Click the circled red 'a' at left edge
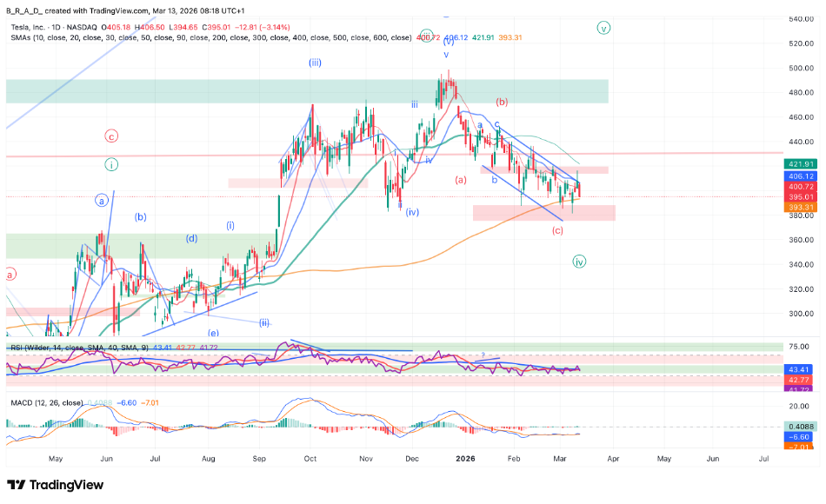 click(10, 275)
